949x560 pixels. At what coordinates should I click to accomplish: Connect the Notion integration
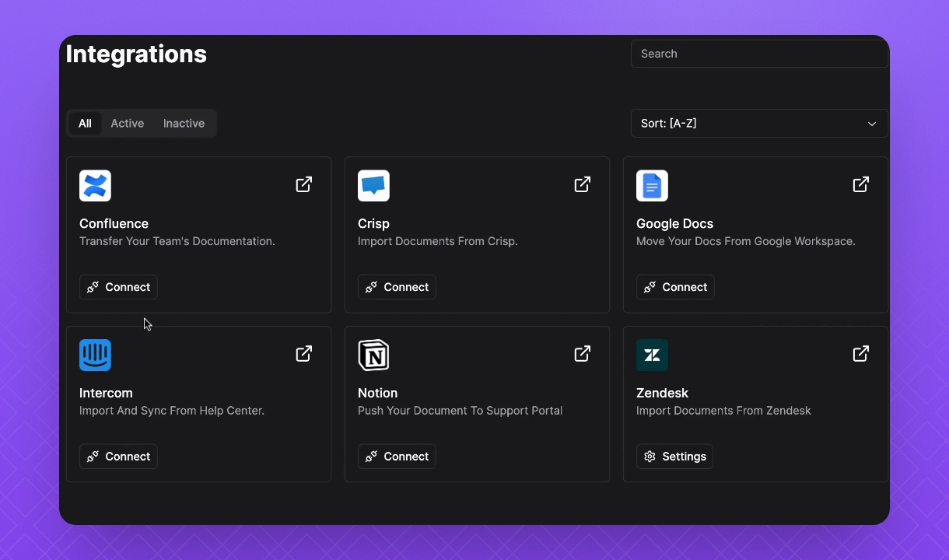(x=397, y=457)
